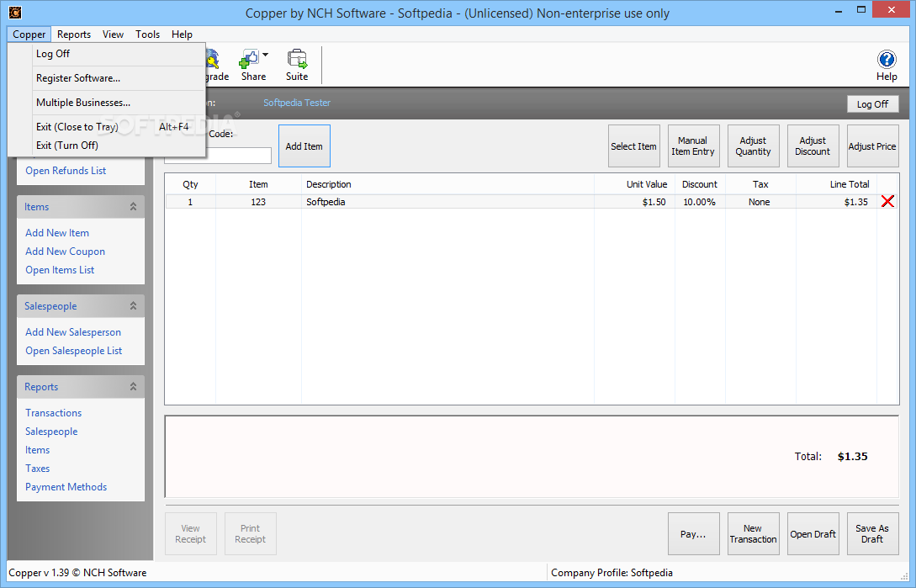Click Open Draft button
This screenshot has width=916, height=588.
coord(813,533)
